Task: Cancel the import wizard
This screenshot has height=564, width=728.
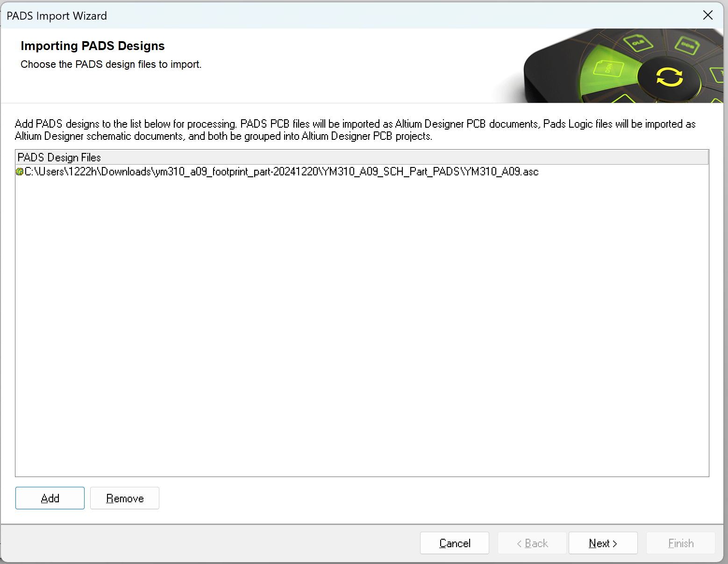Action: pyautogui.click(x=454, y=543)
